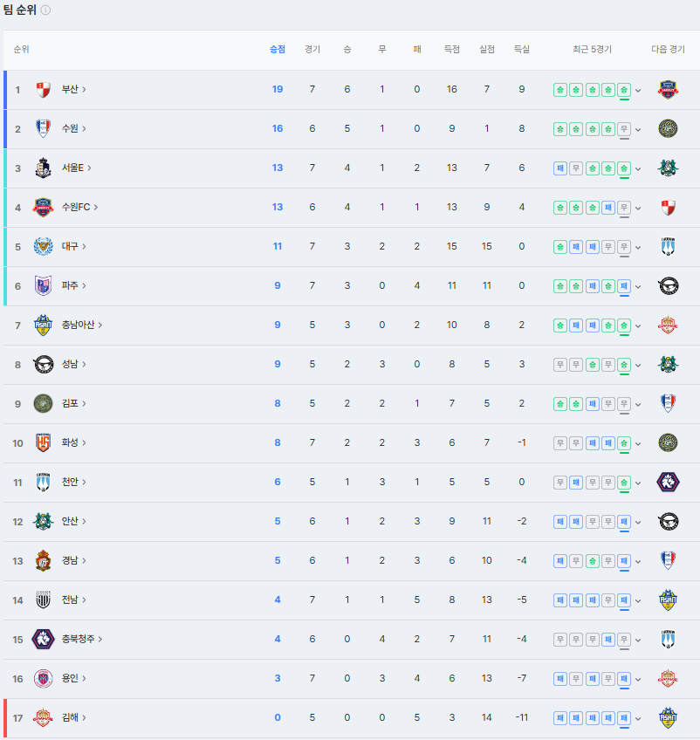Open next opponent logo in 부산 row
The image size is (700, 740).
pos(668,89)
